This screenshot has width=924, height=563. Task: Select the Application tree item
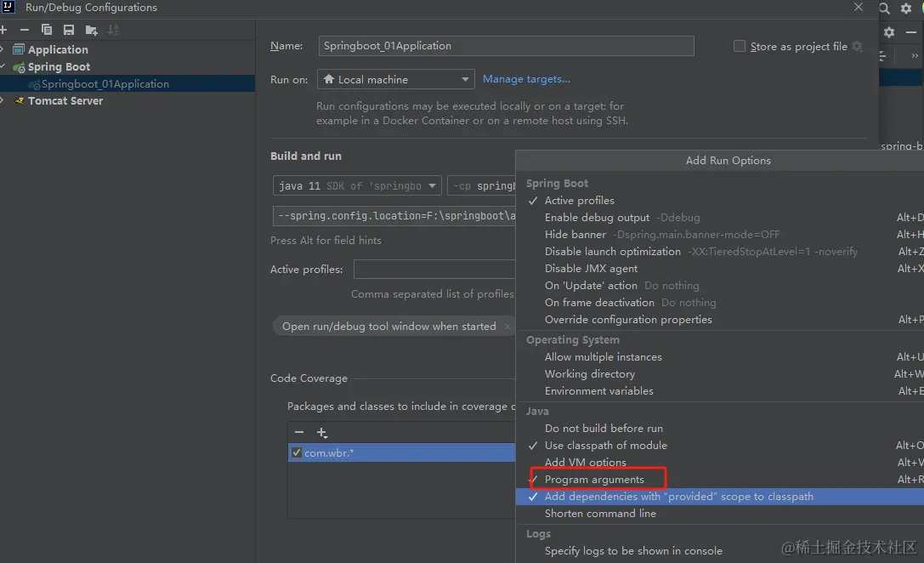58,49
